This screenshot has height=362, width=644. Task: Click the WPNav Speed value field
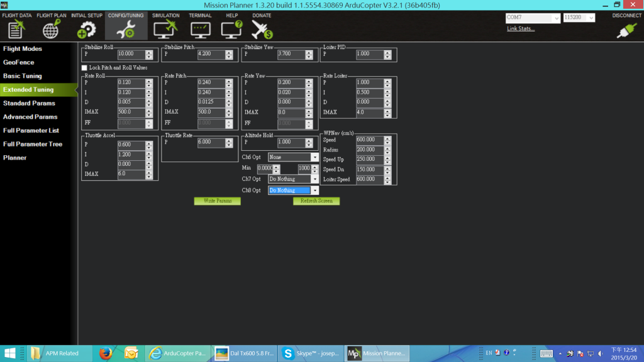coord(370,140)
